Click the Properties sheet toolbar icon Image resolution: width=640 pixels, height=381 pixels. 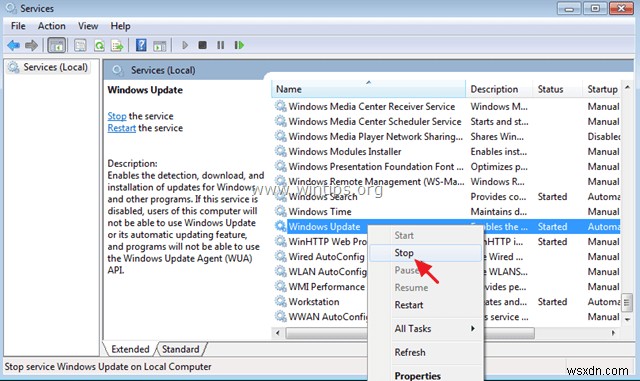[80, 45]
